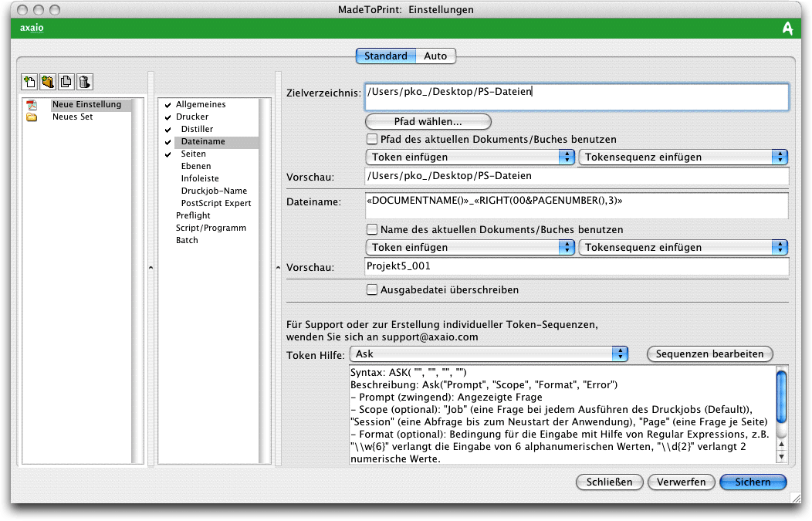Click the axaio A logo in green bar

tap(787, 29)
